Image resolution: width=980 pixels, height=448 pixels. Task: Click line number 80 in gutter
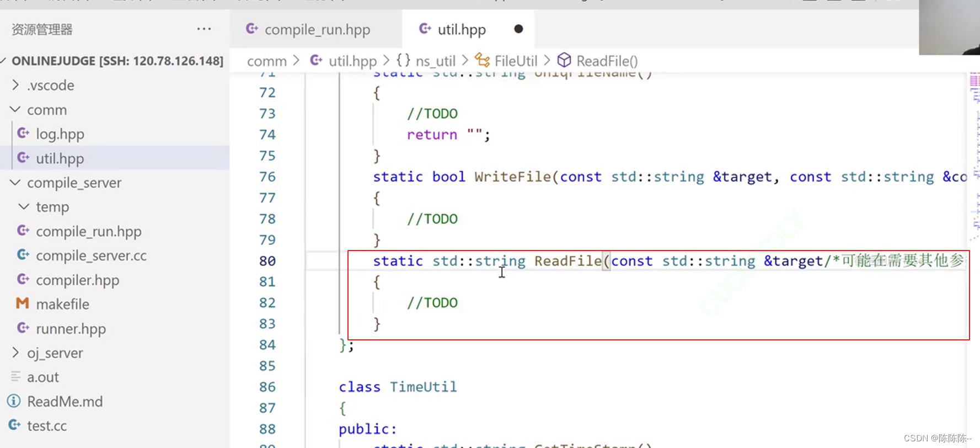pyautogui.click(x=267, y=261)
